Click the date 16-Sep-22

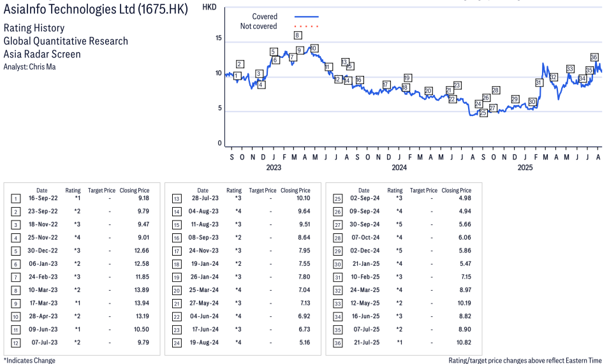[43, 198]
